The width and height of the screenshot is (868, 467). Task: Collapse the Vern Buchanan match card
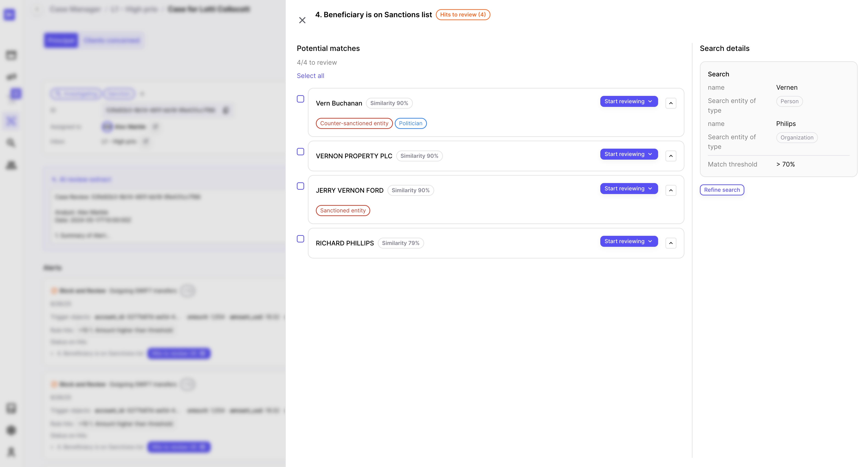pyautogui.click(x=671, y=103)
